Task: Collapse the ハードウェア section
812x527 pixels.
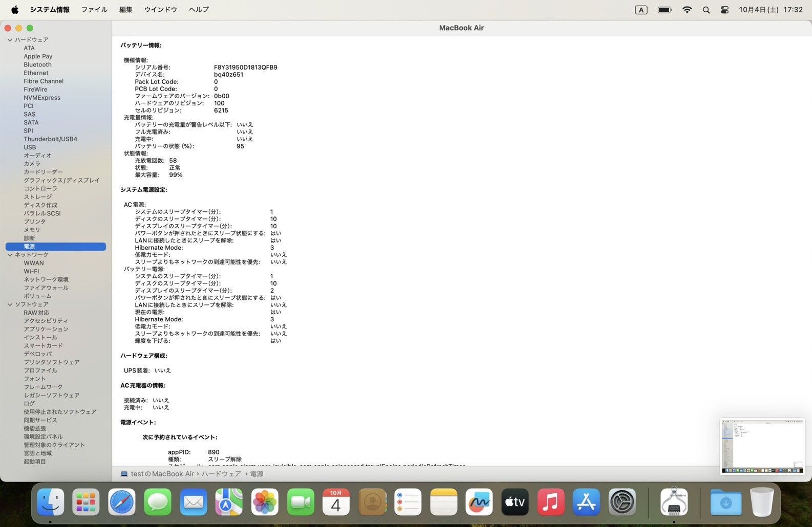Action: pyautogui.click(x=10, y=40)
